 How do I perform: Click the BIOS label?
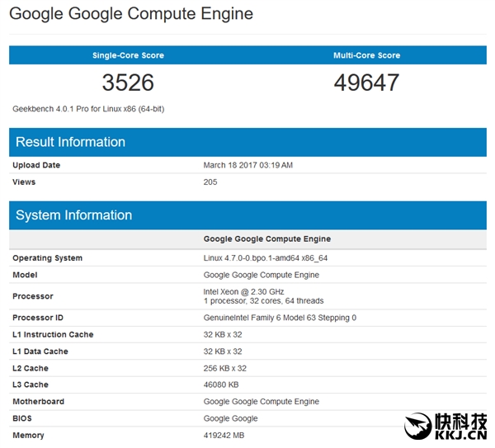point(22,418)
